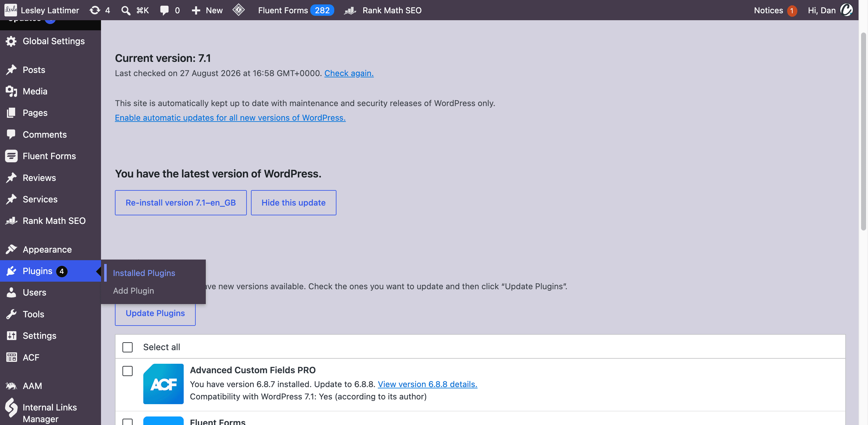Click the diamond-shaped icon in admin bar
The height and width of the screenshot is (425, 868).
239,10
